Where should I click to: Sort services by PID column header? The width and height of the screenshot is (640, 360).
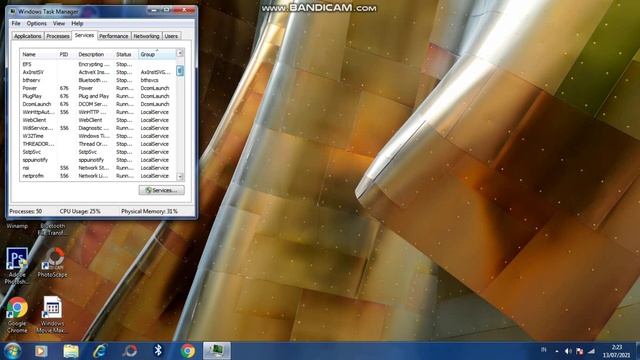(x=67, y=54)
